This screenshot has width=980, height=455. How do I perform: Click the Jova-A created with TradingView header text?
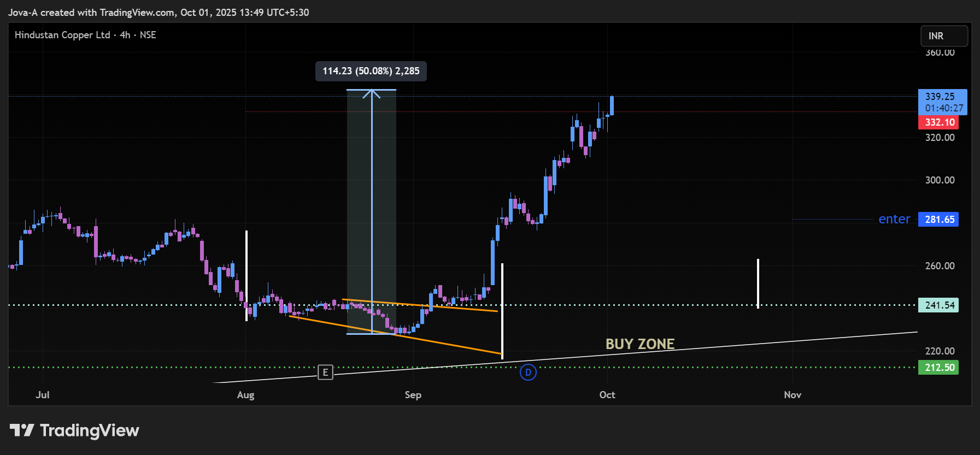tap(159, 12)
